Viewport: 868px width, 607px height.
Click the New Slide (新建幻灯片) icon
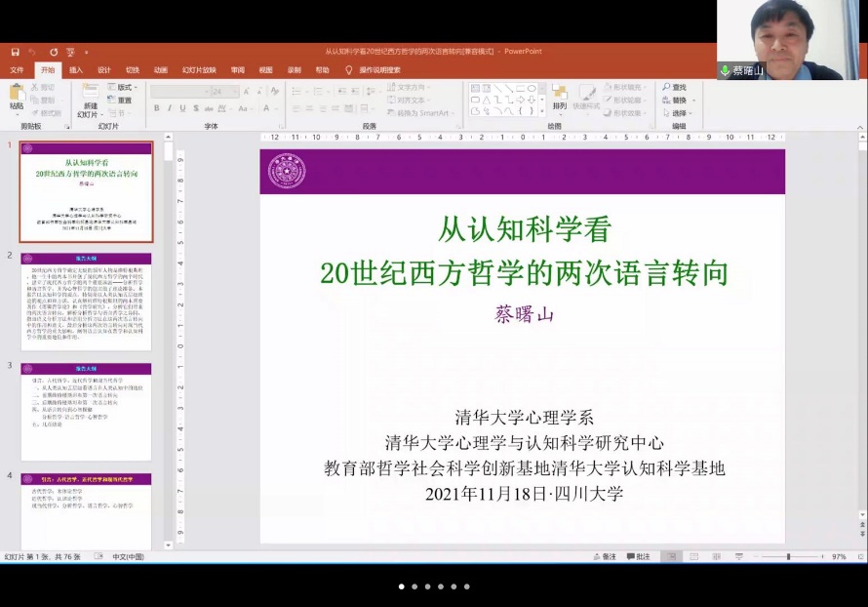[x=90, y=94]
